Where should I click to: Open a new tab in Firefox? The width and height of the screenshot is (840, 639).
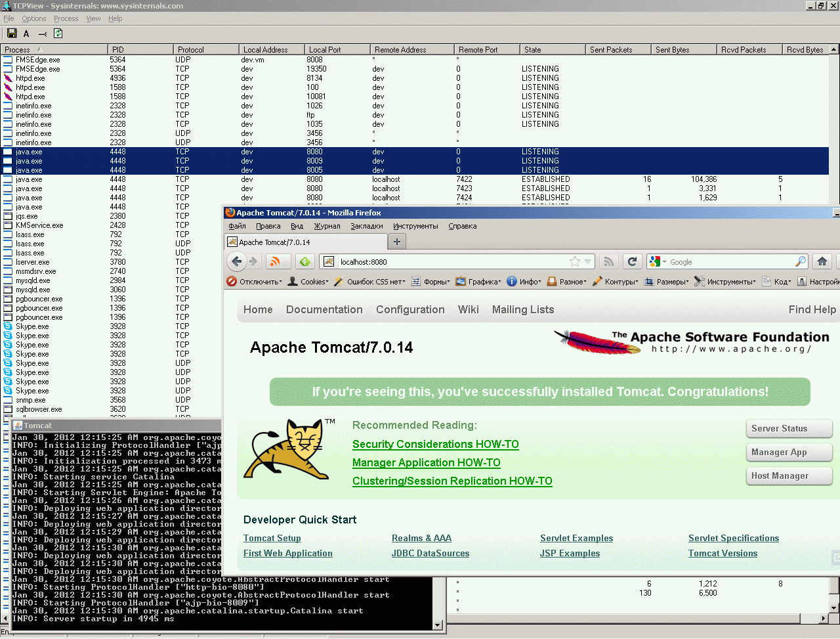click(396, 242)
